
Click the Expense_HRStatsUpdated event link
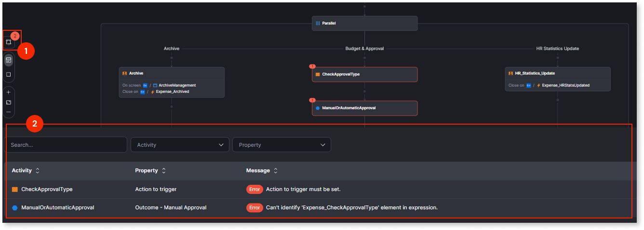pyautogui.click(x=565, y=85)
